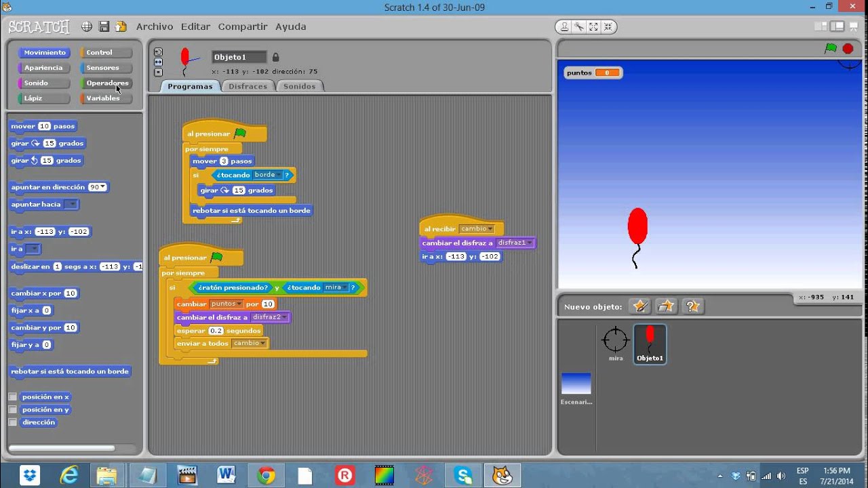The width and height of the screenshot is (868, 488).
Task: Open File Explorer from the taskbar
Action: coord(106,476)
